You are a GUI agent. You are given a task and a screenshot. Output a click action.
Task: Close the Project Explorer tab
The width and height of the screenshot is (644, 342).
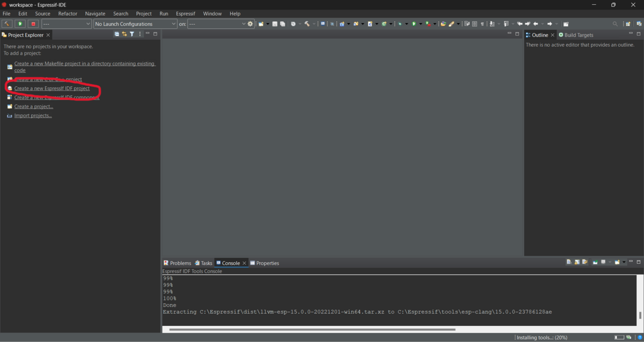point(48,35)
